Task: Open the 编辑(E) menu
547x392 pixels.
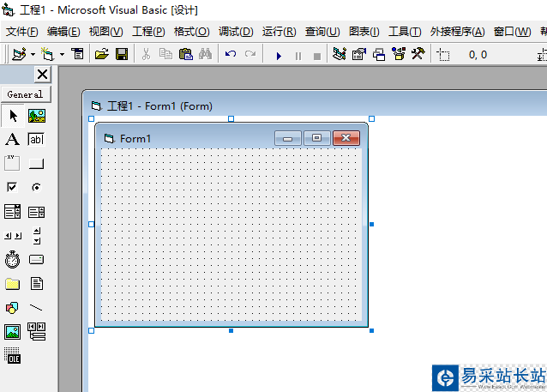Action: point(63,32)
